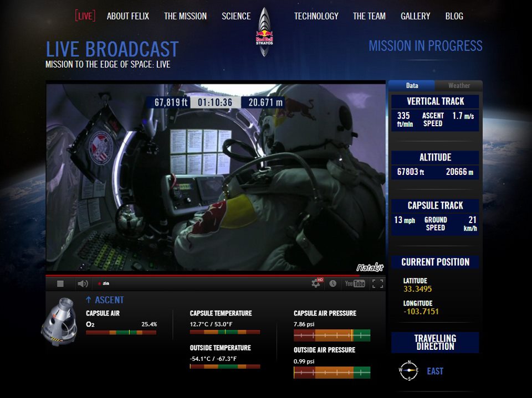Open The Team page
Viewport: 532px width, 398px height.
pyautogui.click(x=369, y=16)
